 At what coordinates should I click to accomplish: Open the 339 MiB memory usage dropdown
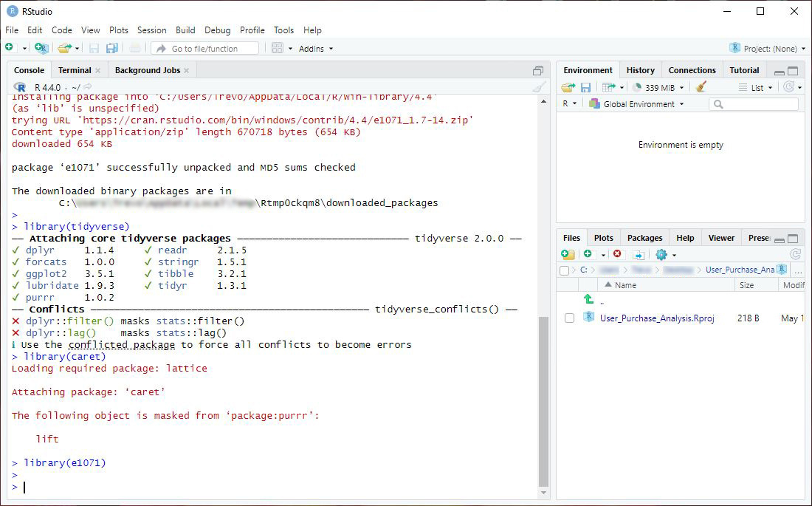coord(658,88)
